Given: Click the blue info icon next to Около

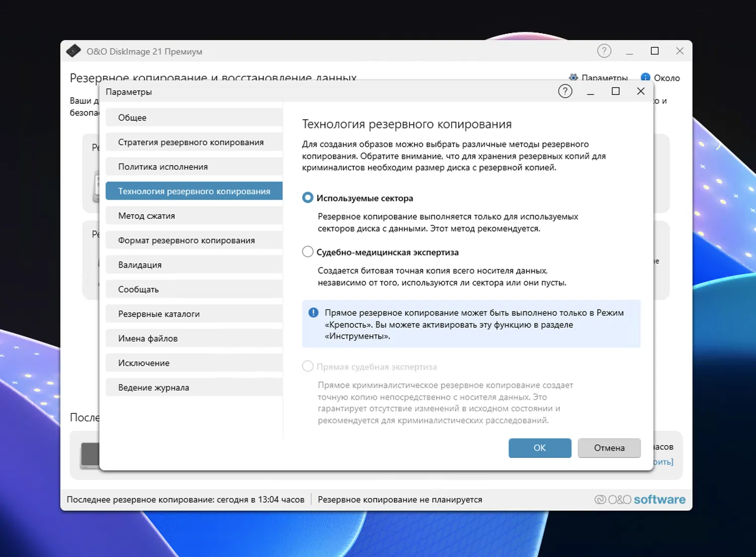Looking at the screenshot, I should click(645, 78).
